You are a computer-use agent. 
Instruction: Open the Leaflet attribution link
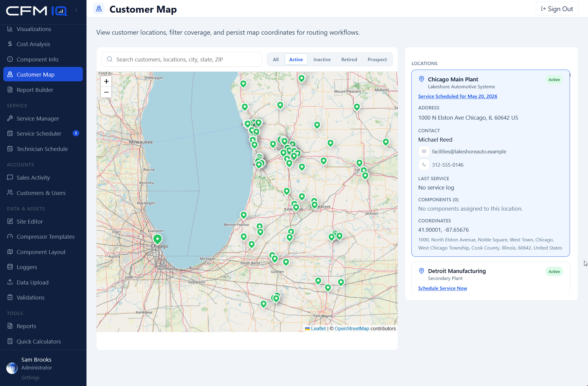(x=318, y=328)
